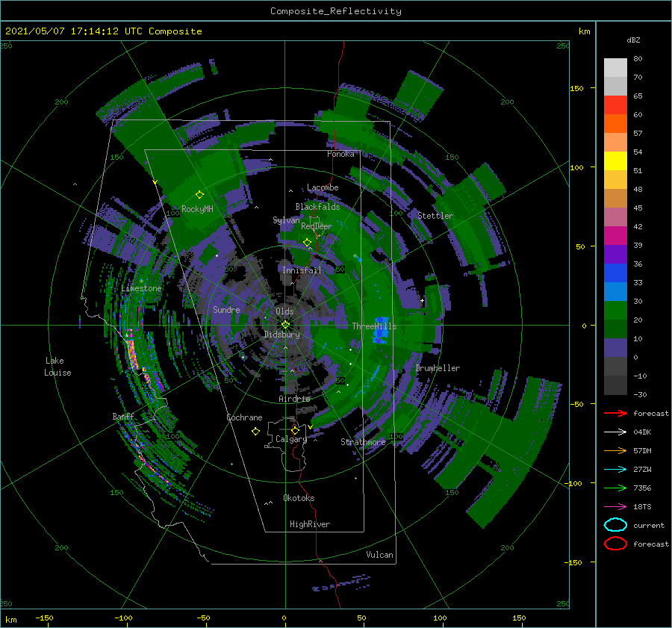Click the cyan 27ZW arrow icon
The image size is (672, 628).
tap(615, 470)
